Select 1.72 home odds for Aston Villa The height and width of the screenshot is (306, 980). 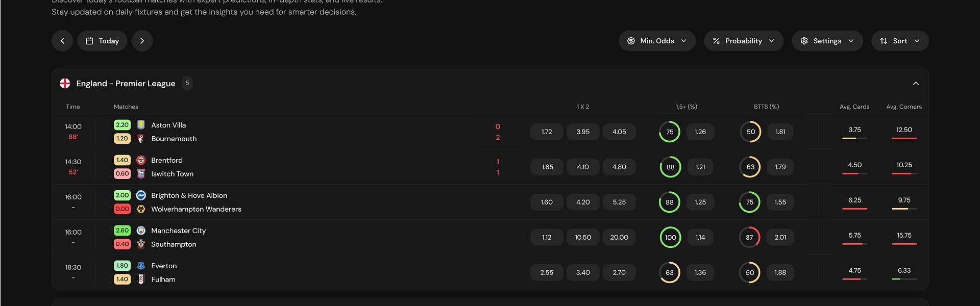[x=547, y=132]
